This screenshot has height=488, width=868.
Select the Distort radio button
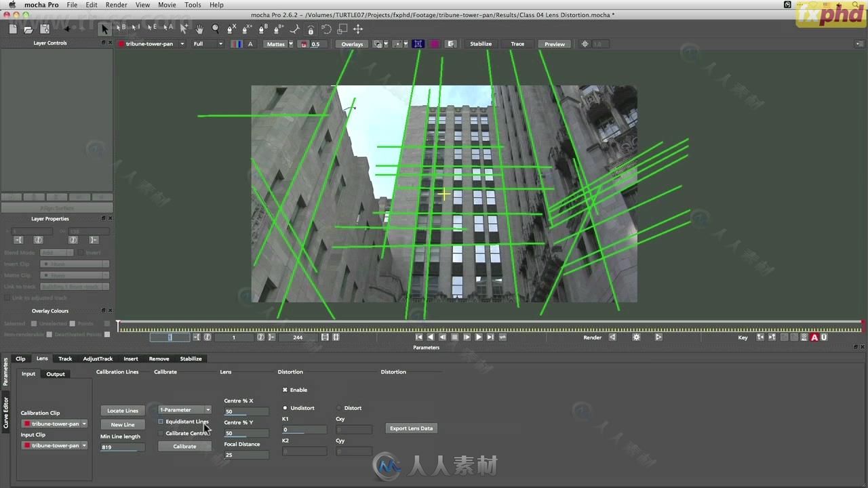(x=339, y=408)
